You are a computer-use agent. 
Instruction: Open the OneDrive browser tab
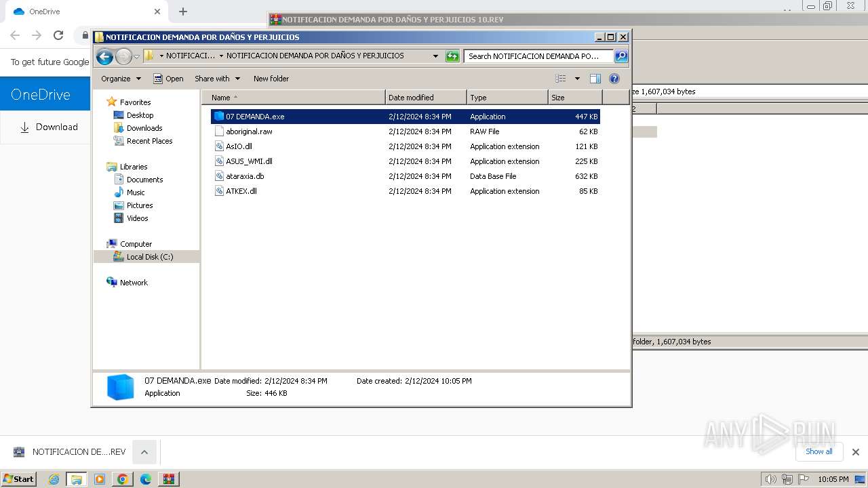click(x=81, y=12)
